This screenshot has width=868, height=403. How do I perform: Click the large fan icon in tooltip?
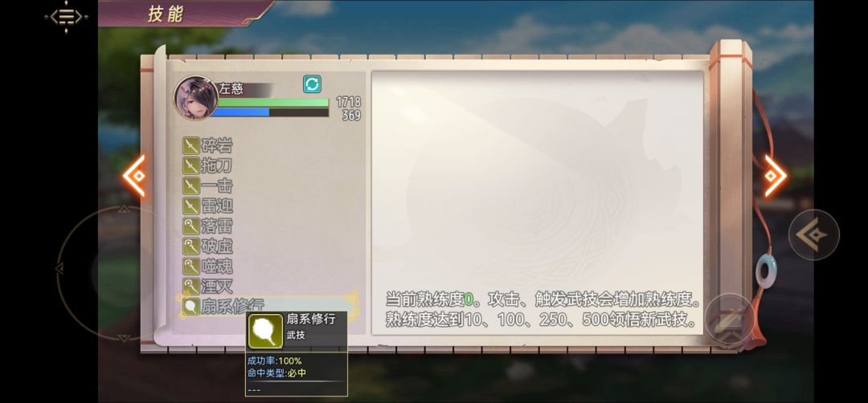click(265, 331)
